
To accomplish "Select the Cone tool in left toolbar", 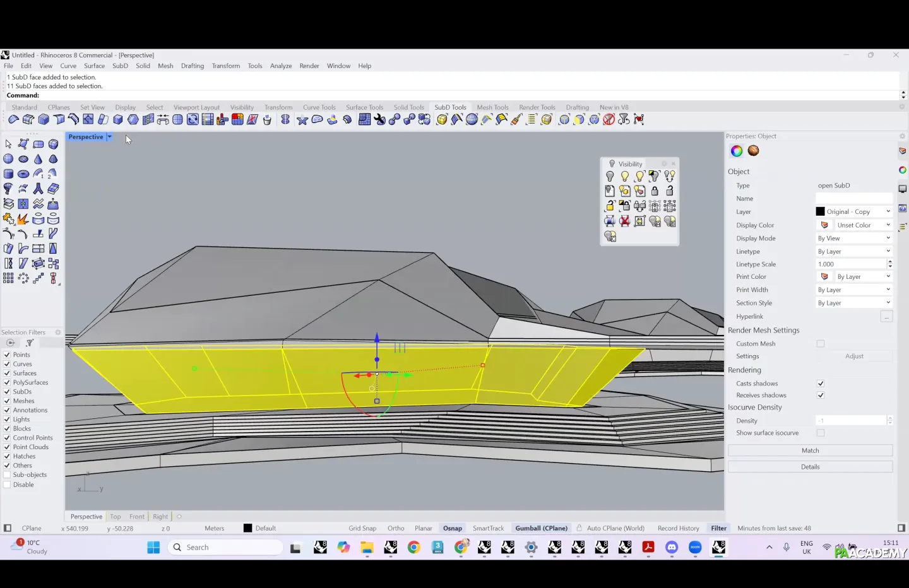I will pos(39,159).
